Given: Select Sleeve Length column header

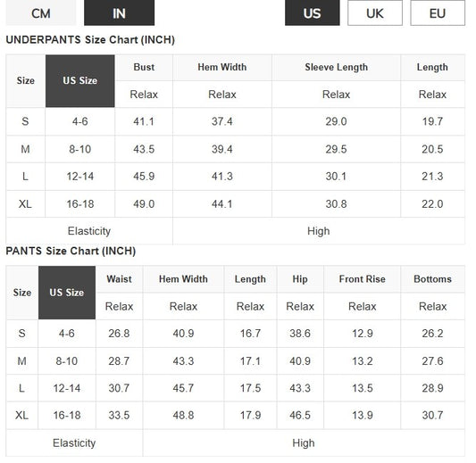Looking at the screenshot, I should (336, 67).
